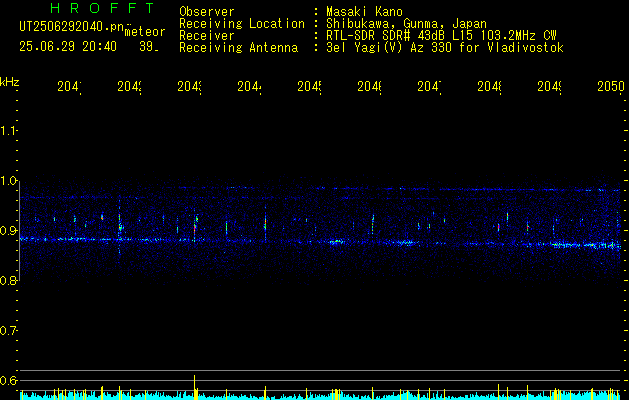Image resolution: width=629 pixels, height=400 pixels.
Task: Select the date stamp 25.06.29 20:40
Action: (x=68, y=47)
